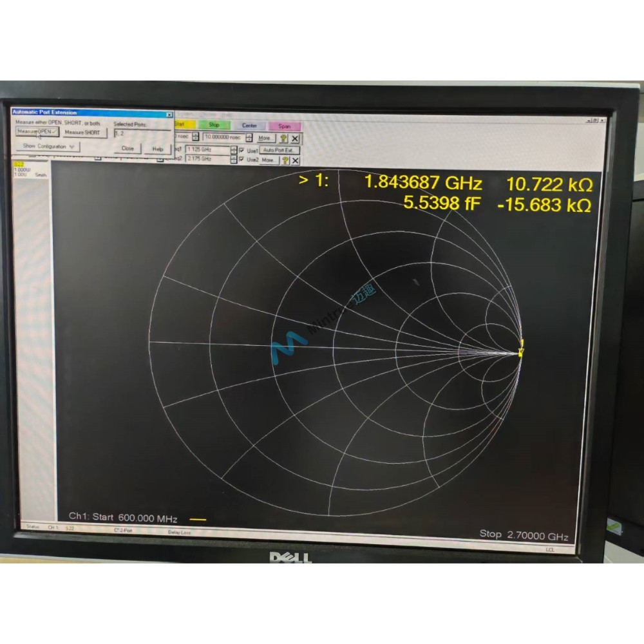Adjust the 1.125 GHz stepper

pos(234,150)
